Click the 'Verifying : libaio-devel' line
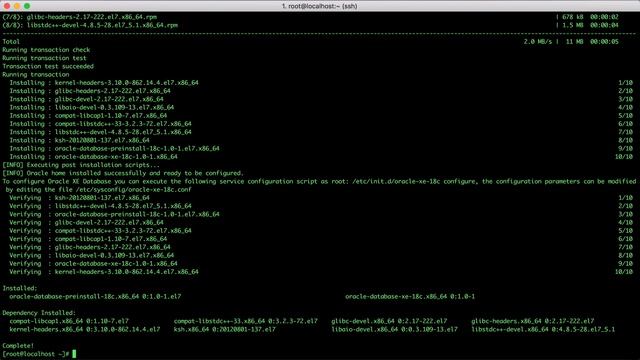This screenshot has width=640, height=360. coord(92,255)
